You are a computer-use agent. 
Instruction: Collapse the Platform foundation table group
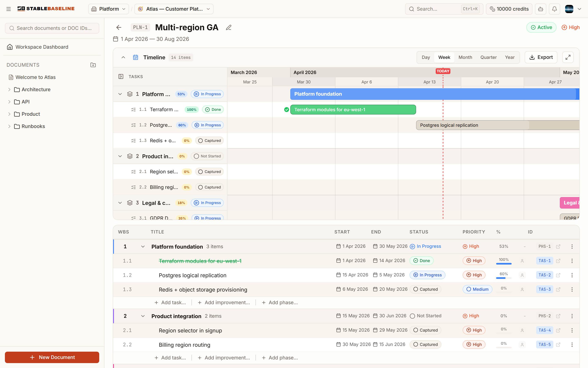click(143, 247)
